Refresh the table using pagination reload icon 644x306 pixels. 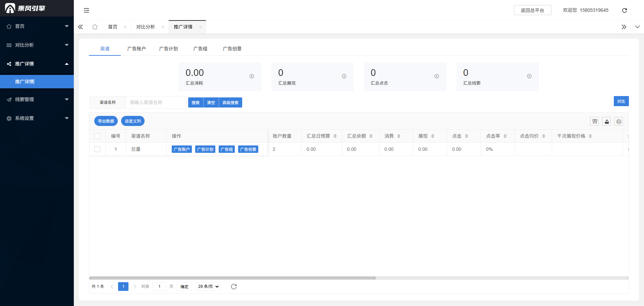tap(234, 287)
